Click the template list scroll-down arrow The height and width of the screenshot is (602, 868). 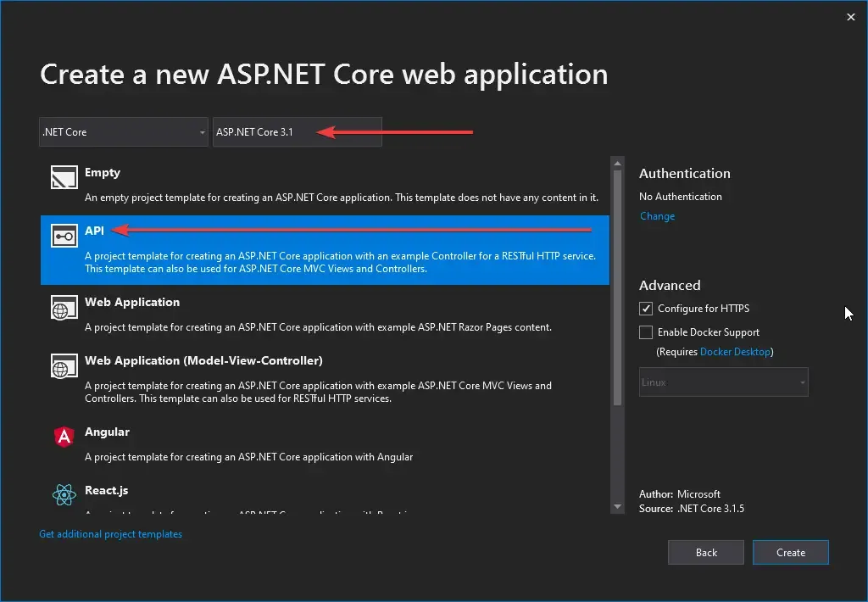(x=617, y=506)
